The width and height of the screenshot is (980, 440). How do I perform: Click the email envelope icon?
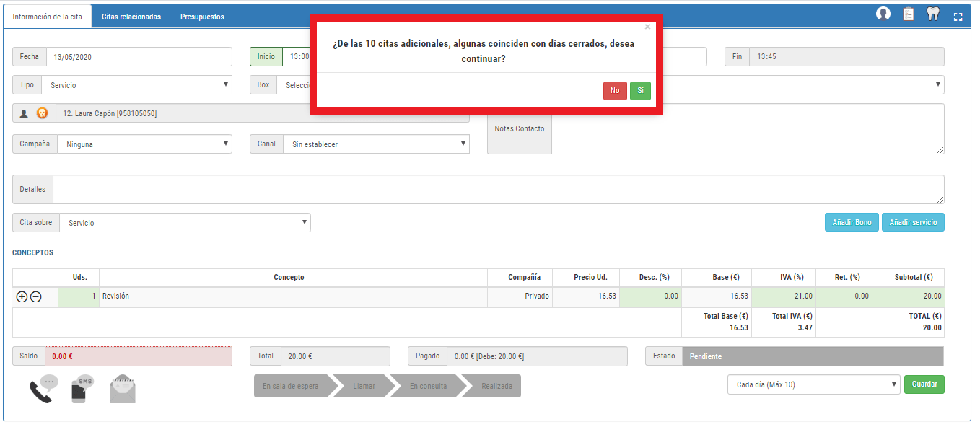pos(123,390)
